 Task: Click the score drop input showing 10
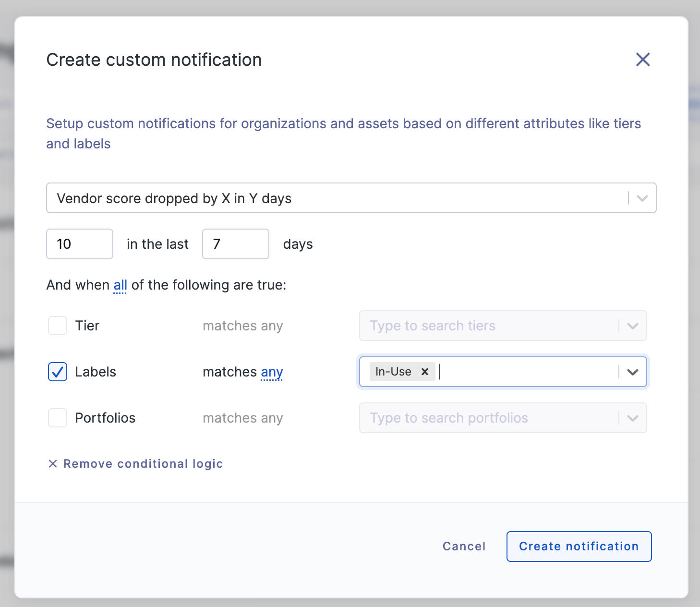coord(80,244)
